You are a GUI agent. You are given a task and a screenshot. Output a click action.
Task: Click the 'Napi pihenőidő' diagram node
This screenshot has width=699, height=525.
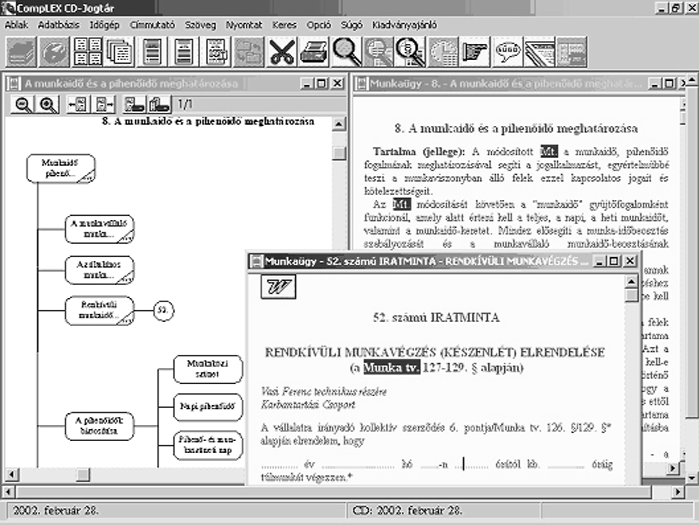208,407
